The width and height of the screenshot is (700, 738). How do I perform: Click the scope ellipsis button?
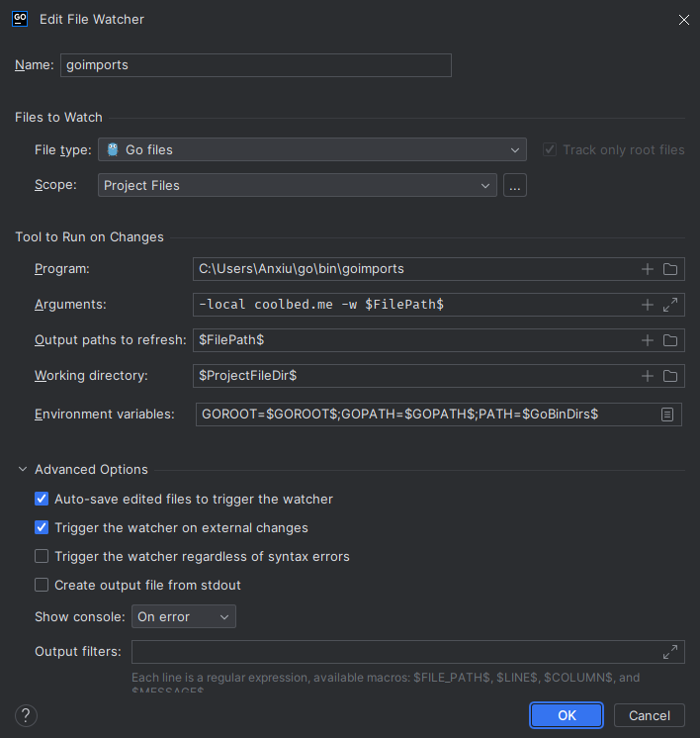tap(515, 185)
